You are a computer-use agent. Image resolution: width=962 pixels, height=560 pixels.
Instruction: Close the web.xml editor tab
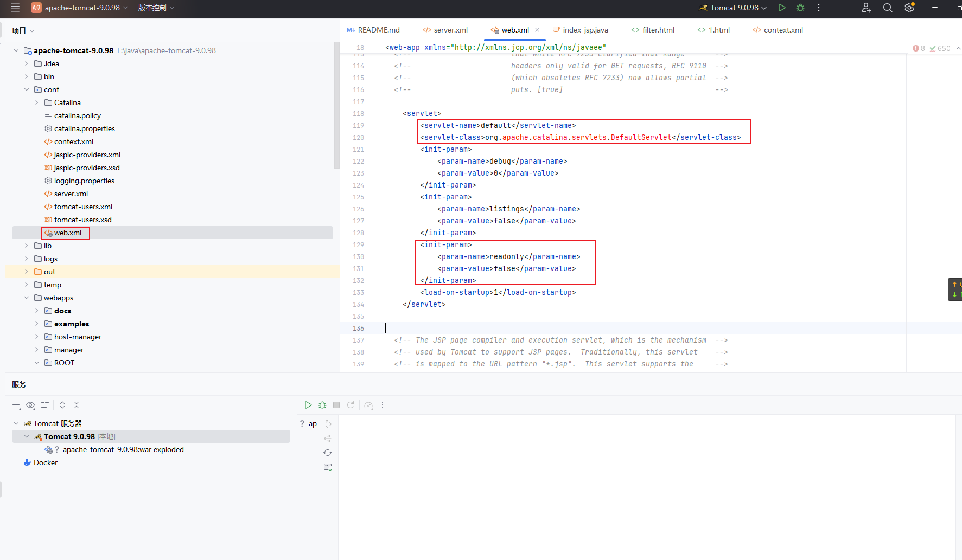point(537,30)
